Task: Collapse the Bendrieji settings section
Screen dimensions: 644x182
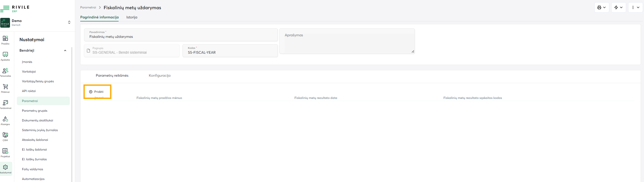Action: pos(65,51)
